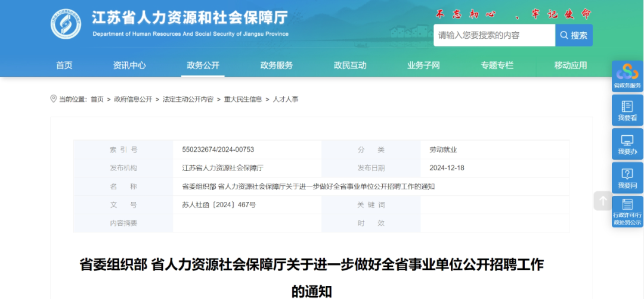Click the Jiangsu HRSS department logo
This screenshot has height=299, width=644.
point(66,24)
